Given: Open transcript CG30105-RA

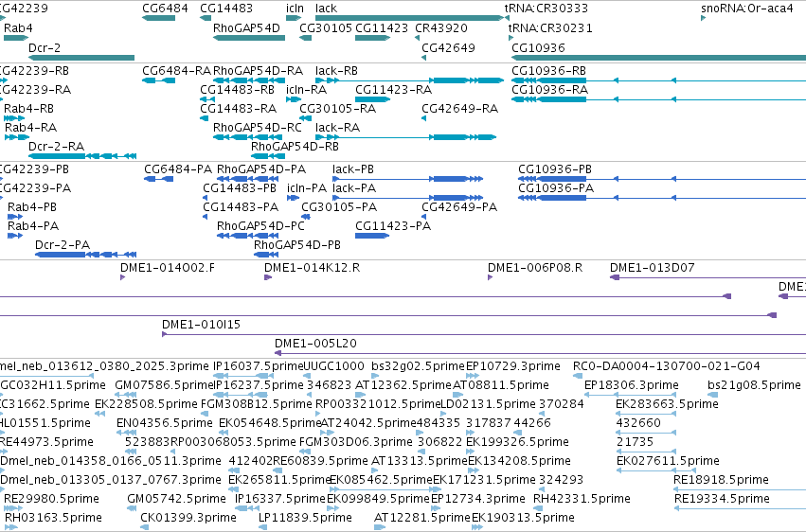Looking at the screenshot, I should [x=305, y=118].
